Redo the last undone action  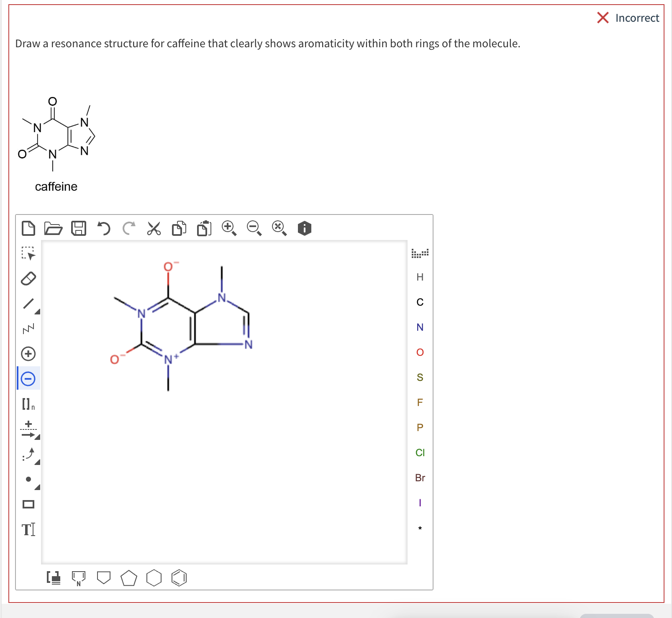coord(129,228)
